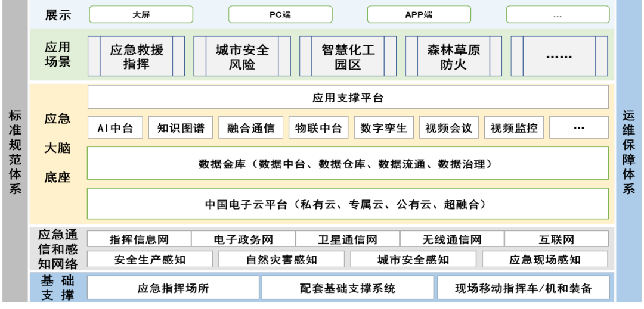Viewport: 644px width, 309px height.
Task: Select the 城市安全风险 scenario block
Action: 242,57
